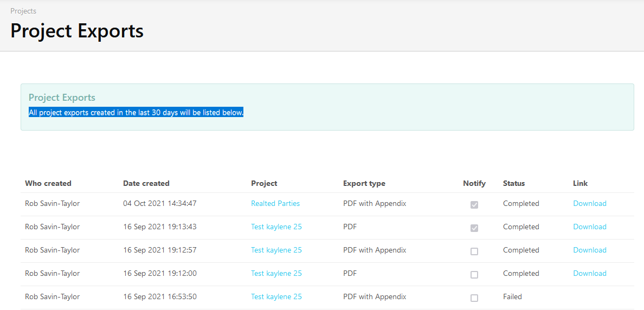Enable Notify checkbox for the Failed export row

point(474,298)
